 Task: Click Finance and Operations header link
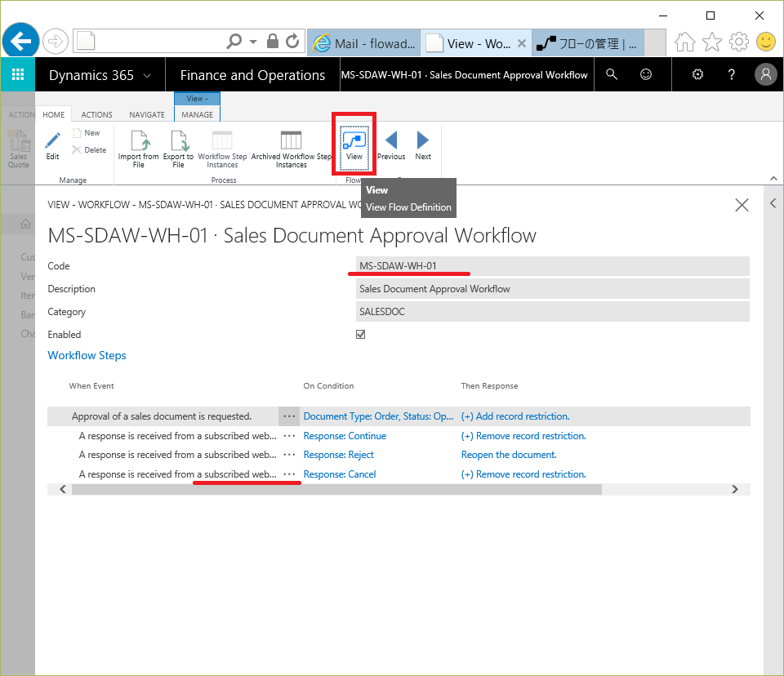[252, 75]
